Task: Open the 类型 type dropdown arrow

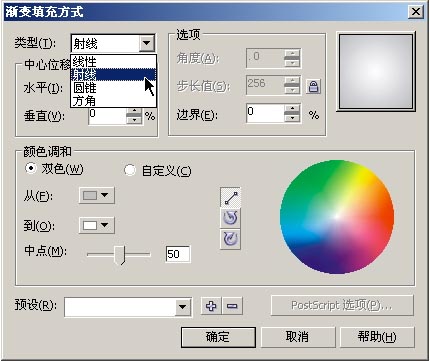Action: pyautogui.click(x=146, y=43)
